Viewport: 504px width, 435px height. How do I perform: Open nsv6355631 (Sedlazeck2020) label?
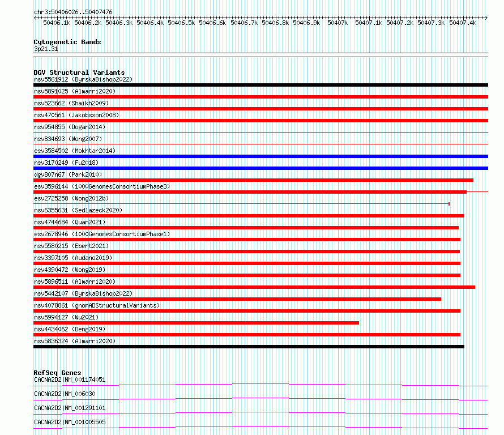point(78,210)
